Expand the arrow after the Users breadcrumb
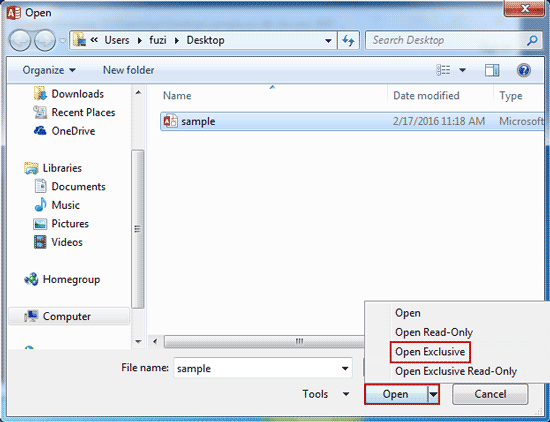Screen dimensions: 550x422 [140, 41]
